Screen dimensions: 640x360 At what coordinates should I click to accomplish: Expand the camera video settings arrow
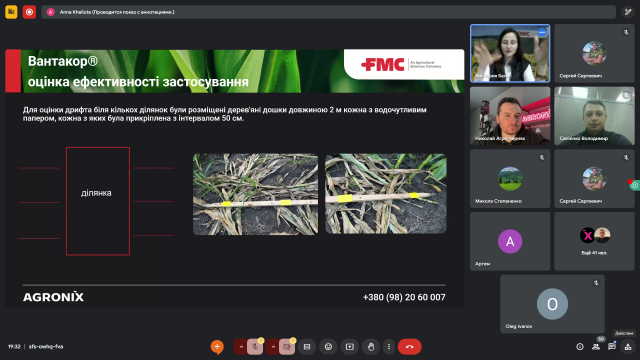tap(273, 347)
